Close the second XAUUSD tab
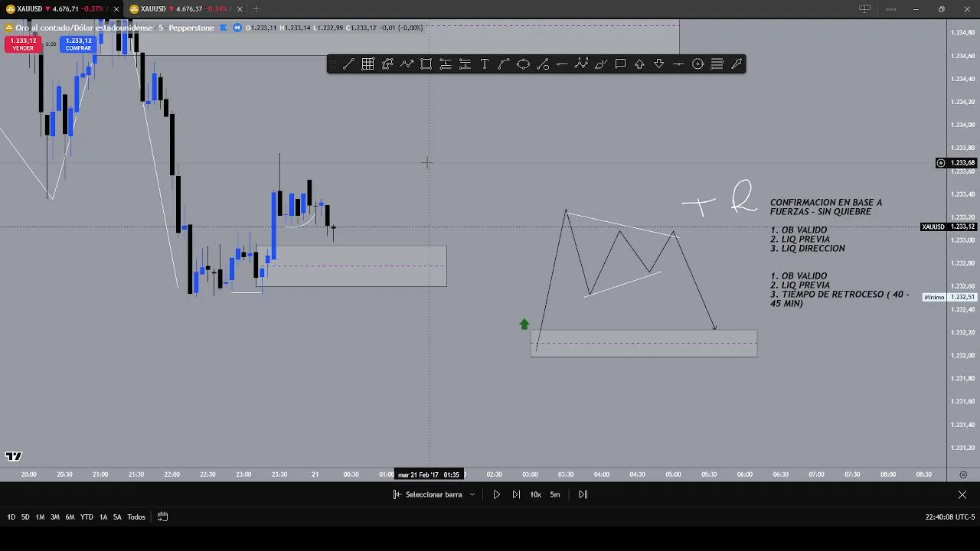980x551 pixels. pos(240,9)
